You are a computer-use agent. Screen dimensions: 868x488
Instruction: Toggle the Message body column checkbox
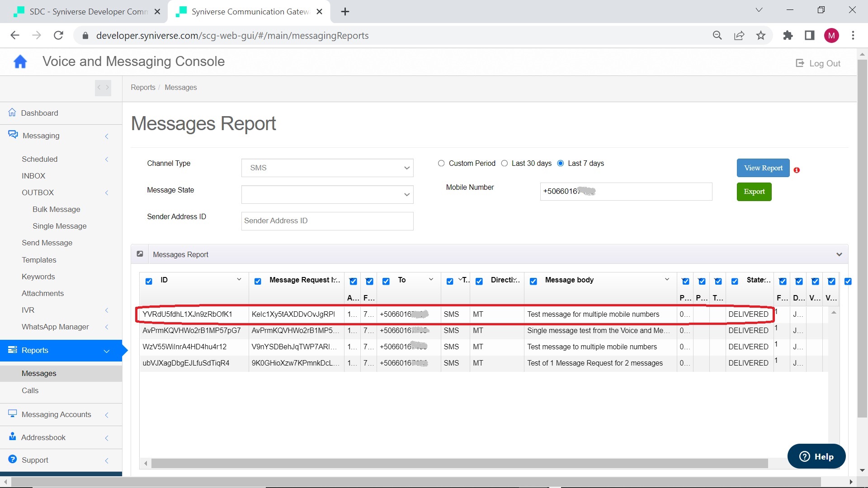(533, 281)
